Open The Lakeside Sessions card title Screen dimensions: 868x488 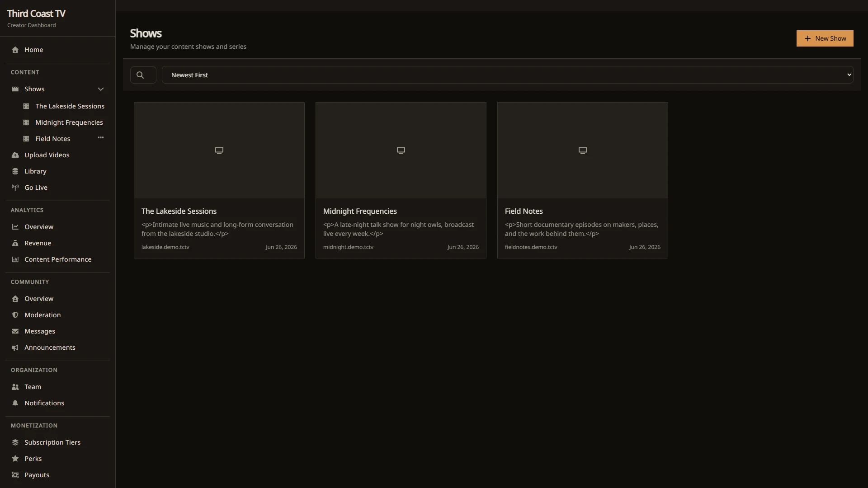[179, 211]
